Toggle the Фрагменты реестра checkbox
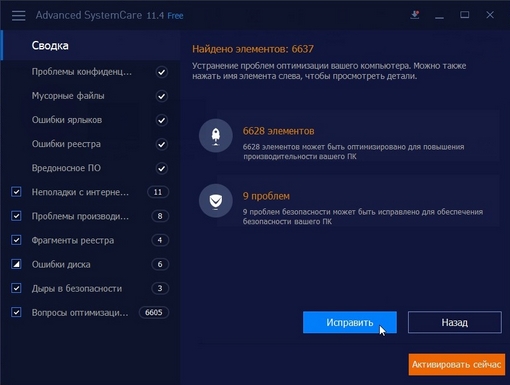510x385 pixels. click(x=16, y=240)
